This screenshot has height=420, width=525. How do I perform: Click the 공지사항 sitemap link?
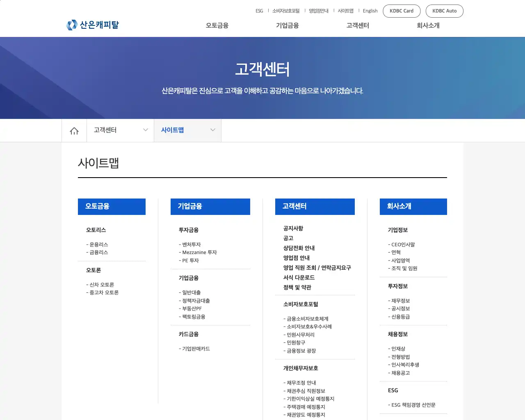(x=293, y=228)
